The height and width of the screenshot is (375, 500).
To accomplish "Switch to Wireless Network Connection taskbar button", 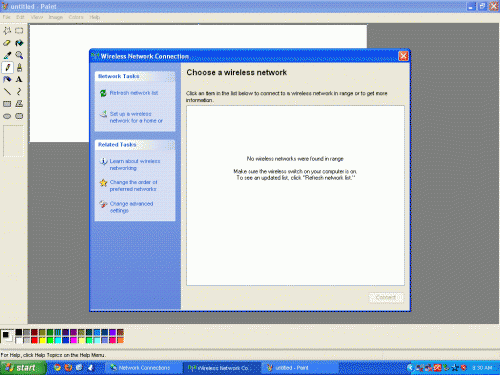I will 221,368.
